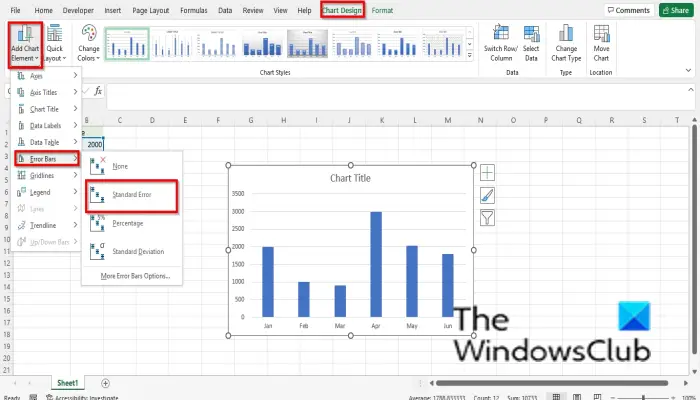Select the Sheet1 tab

(x=67, y=383)
